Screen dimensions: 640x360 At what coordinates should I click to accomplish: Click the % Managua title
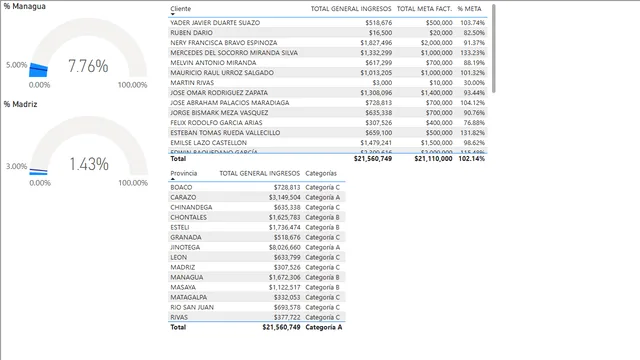tap(25, 6)
